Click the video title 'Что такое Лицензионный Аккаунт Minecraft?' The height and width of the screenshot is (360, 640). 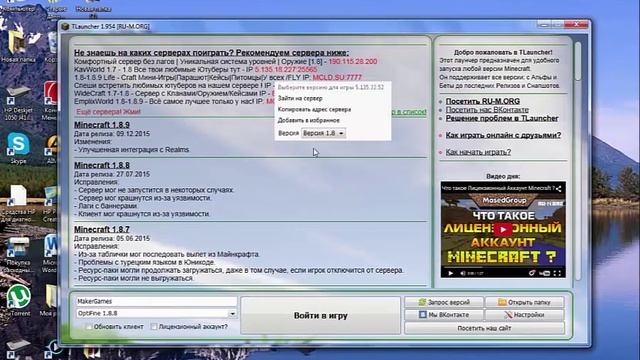(498, 188)
